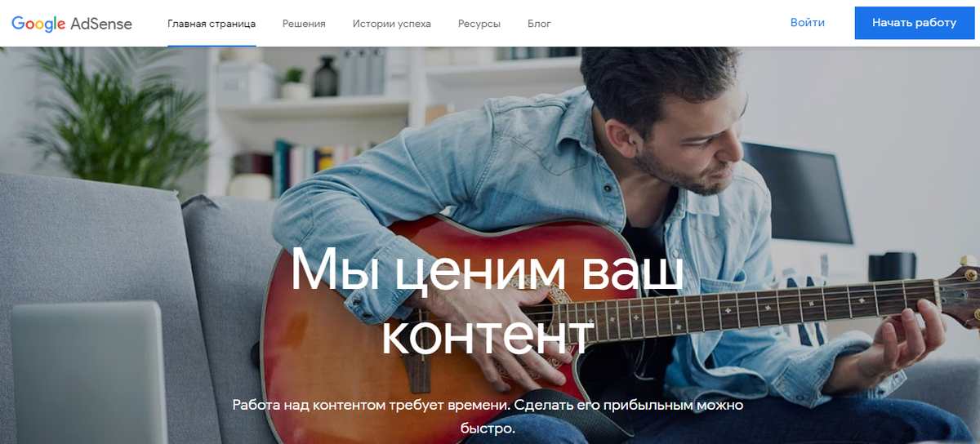The width and height of the screenshot is (980, 444).
Task: Select Ресурсы in the navigation bar
Action: pyautogui.click(x=479, y=24)
